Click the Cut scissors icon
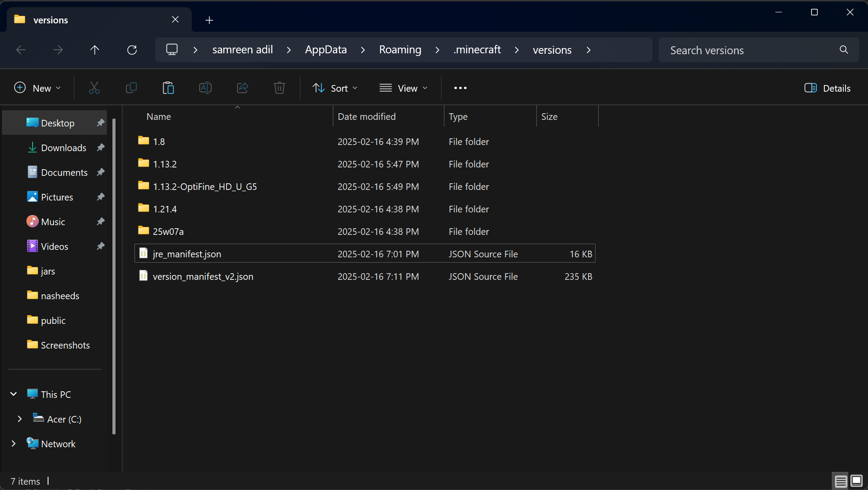This screenshot has width=868, height=490. (x=94, y=88)
